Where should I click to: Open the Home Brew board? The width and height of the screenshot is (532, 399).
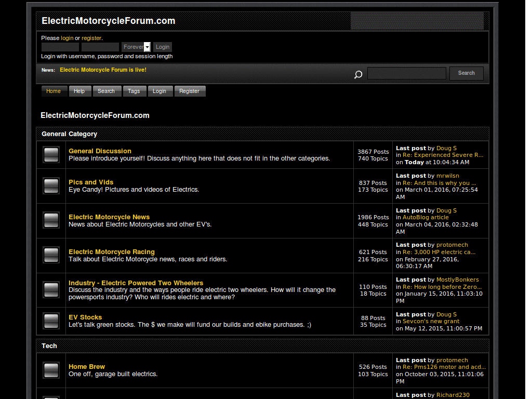click(87, 367)
